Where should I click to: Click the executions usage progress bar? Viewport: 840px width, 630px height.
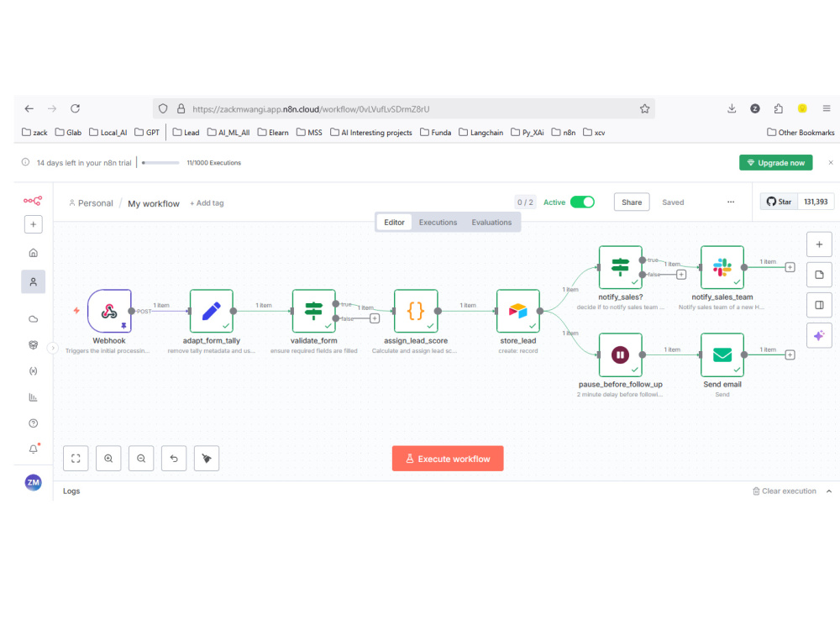click(x=160, y=163)
